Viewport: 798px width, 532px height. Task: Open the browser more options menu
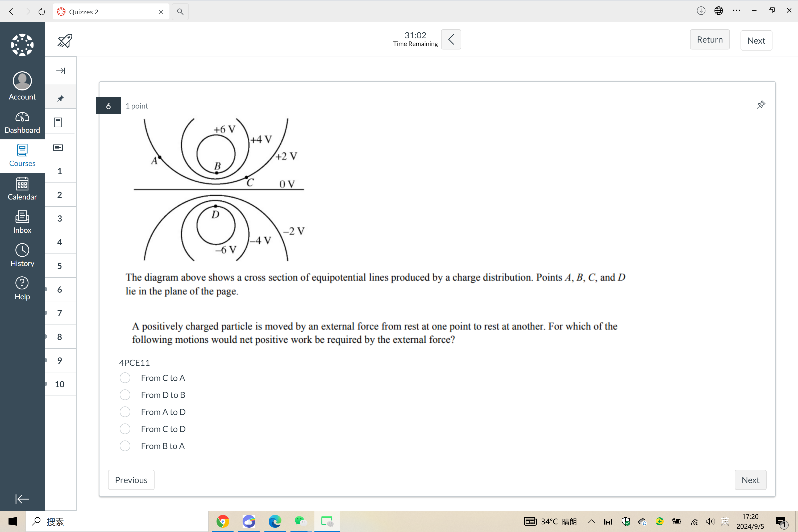pos(736,11)
